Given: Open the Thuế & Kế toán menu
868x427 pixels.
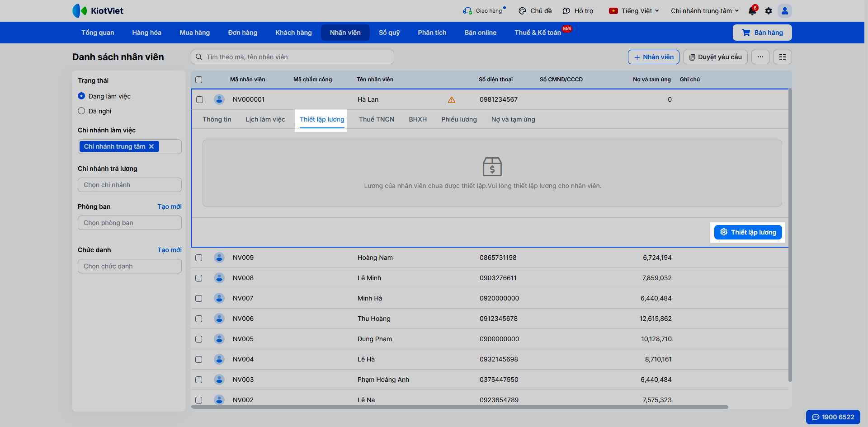Looking at the screenshot, I should (538, 33).
